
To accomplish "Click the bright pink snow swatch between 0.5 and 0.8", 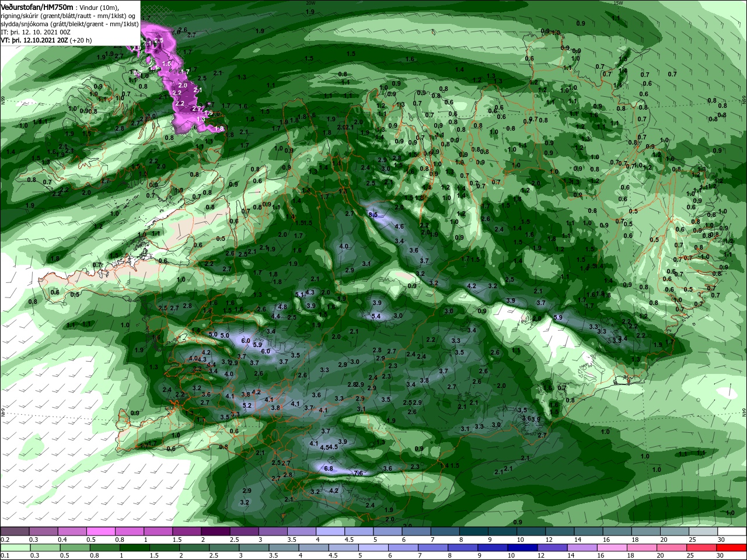I will [100, 531].
